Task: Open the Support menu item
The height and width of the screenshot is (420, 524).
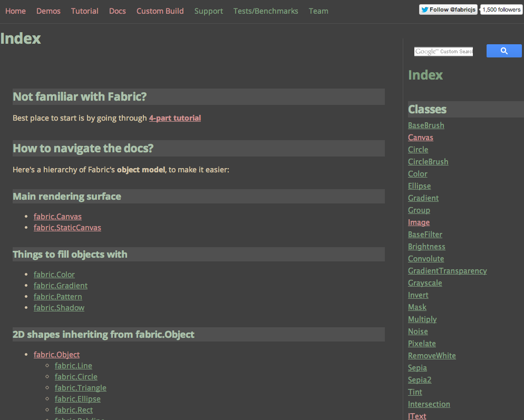Action: (x=209, y=11)
